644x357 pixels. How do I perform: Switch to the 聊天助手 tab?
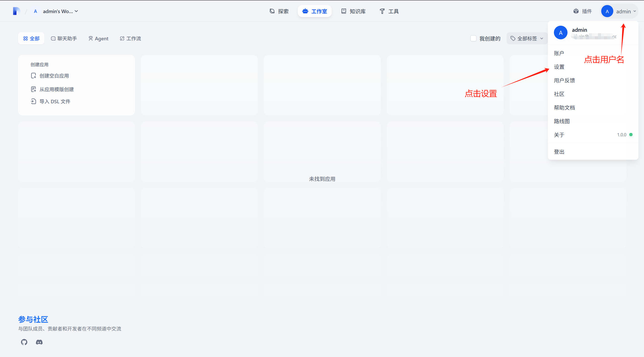point(64,38)
